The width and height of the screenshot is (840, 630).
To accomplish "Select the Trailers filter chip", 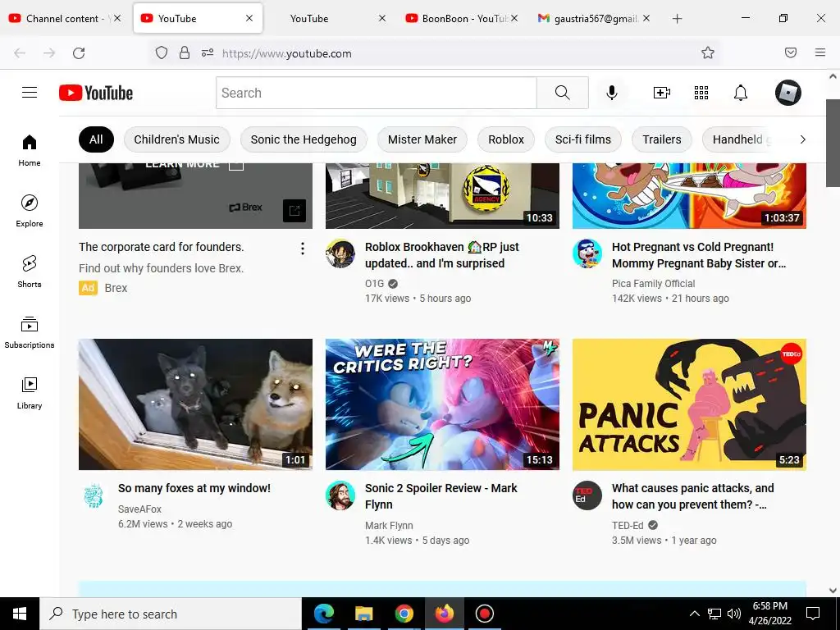I will (x=662, y=139).
